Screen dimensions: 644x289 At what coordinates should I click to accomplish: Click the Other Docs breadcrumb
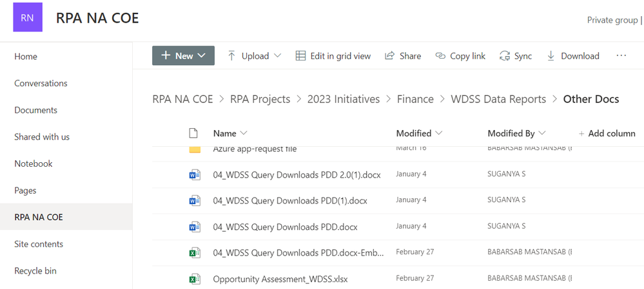pyautogui.click(x=591, y=99)
